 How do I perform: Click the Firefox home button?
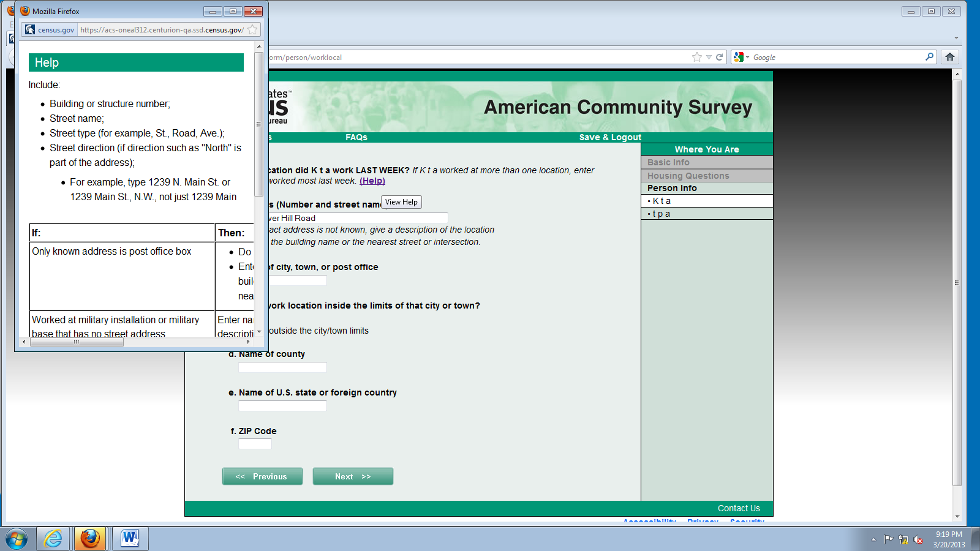[x=949, y=57]
